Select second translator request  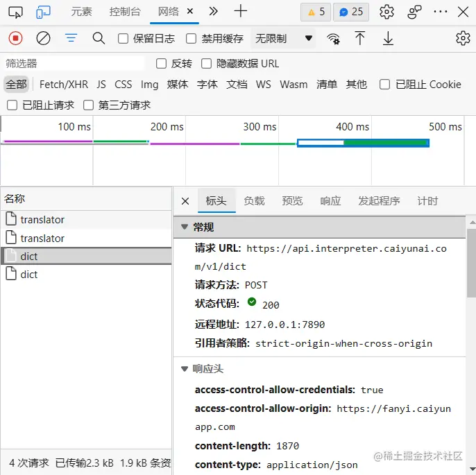86,238
